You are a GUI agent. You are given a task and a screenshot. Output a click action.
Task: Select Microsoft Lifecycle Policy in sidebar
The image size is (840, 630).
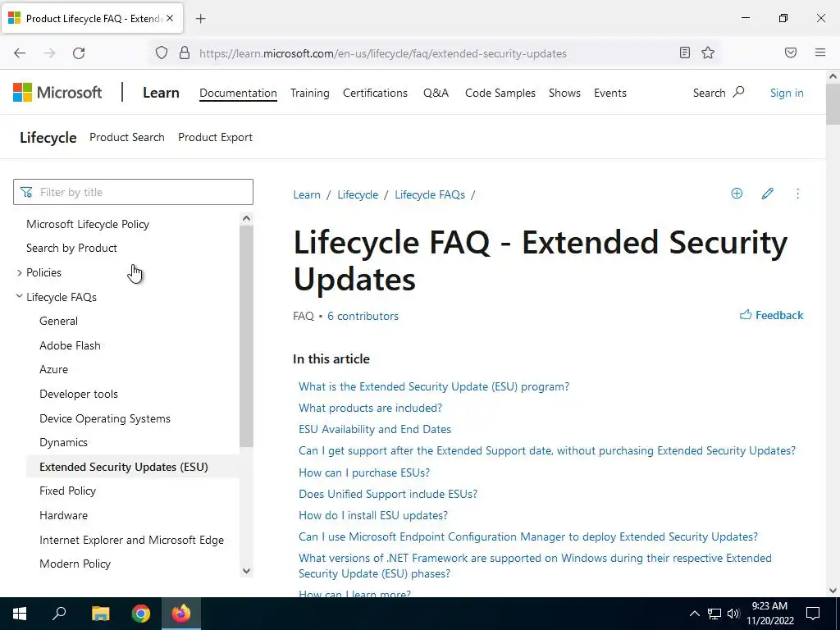(x=88, y=224)
